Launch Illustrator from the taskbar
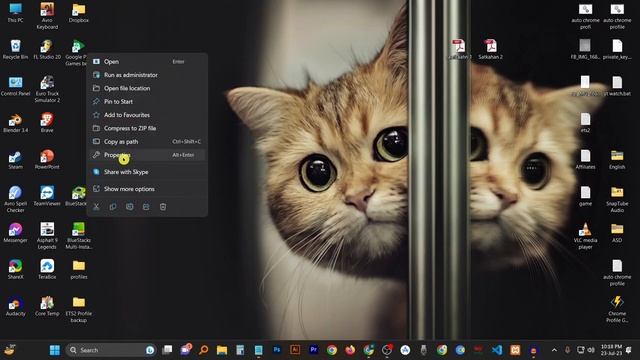The width and height of the screenshot is (640, 360). click(x=295, y=350)
